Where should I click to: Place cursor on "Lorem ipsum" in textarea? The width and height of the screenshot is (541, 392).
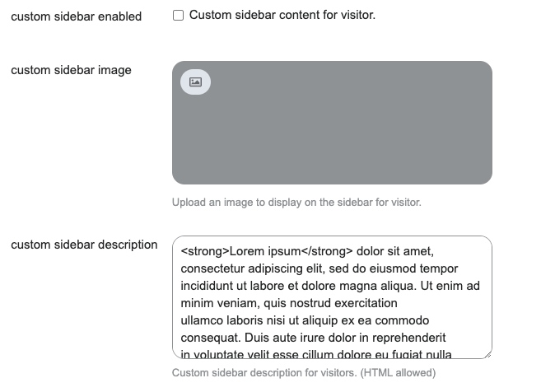[257, 251]
